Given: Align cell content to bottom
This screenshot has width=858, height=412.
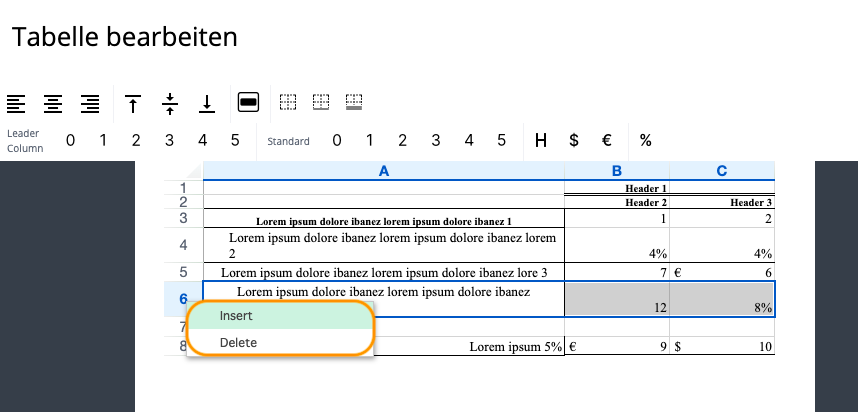Looking at the screenshot, I should pos(207,103).
